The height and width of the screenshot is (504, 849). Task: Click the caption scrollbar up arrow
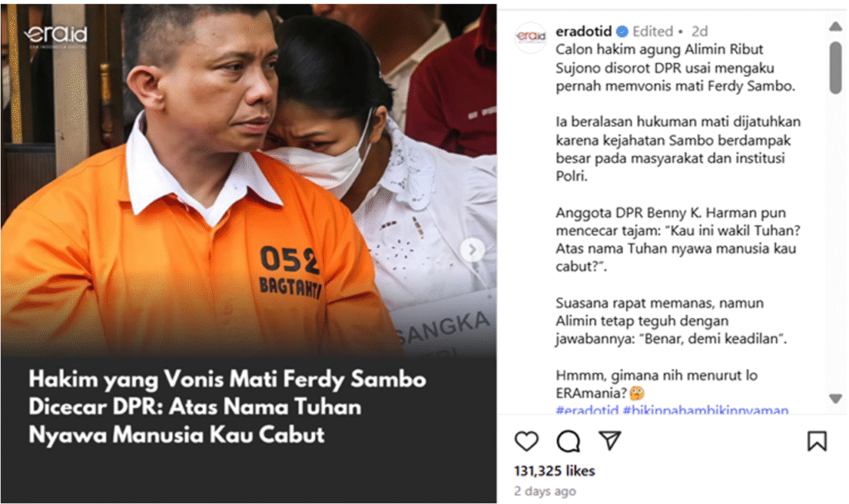836,27
